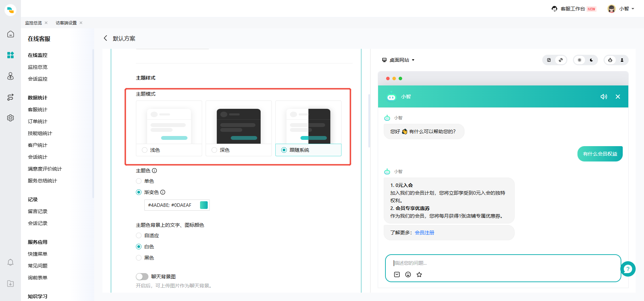Click the emoji smiley icon in chat input

tap(408, 274)
